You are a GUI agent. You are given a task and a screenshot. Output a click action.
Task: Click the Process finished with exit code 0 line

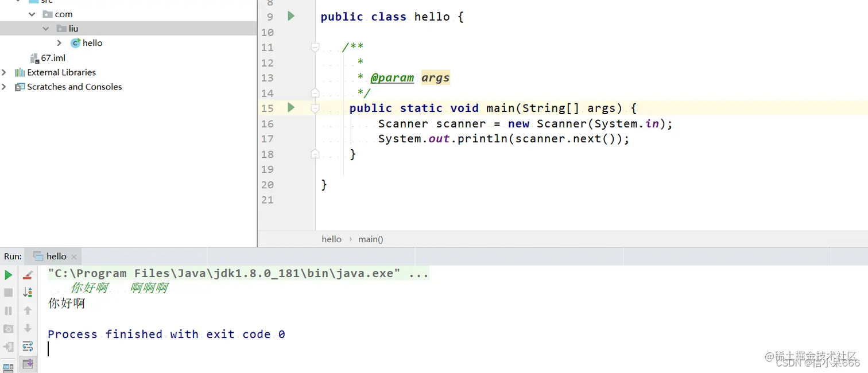point(166,334)
